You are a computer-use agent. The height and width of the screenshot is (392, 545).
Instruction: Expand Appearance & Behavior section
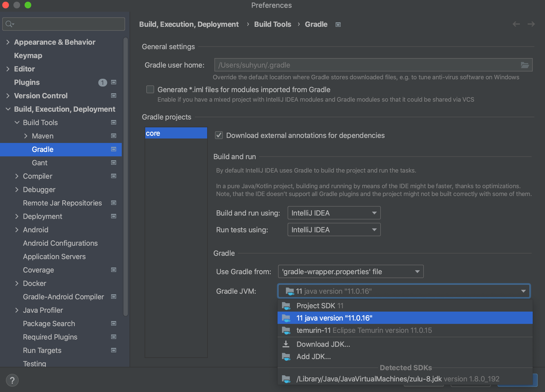click(8, 42)
